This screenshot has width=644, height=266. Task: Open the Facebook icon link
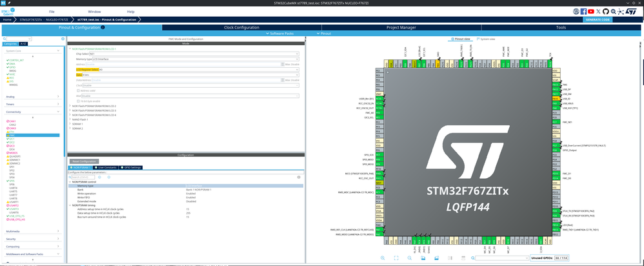coord(583,11)
